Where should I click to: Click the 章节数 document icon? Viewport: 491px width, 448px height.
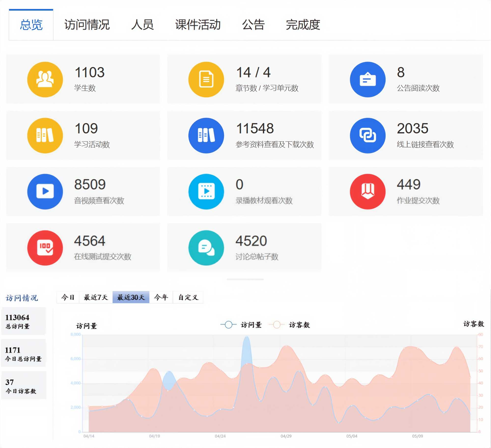click(x=206, y=79)
